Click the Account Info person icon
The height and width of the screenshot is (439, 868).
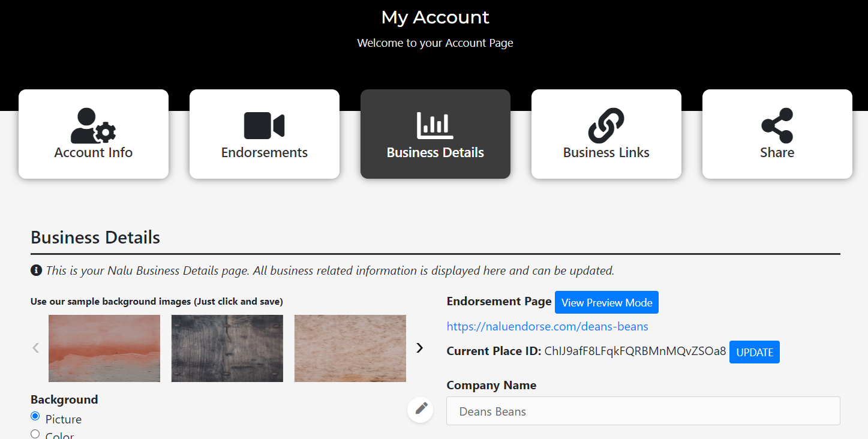pos(93,125)
